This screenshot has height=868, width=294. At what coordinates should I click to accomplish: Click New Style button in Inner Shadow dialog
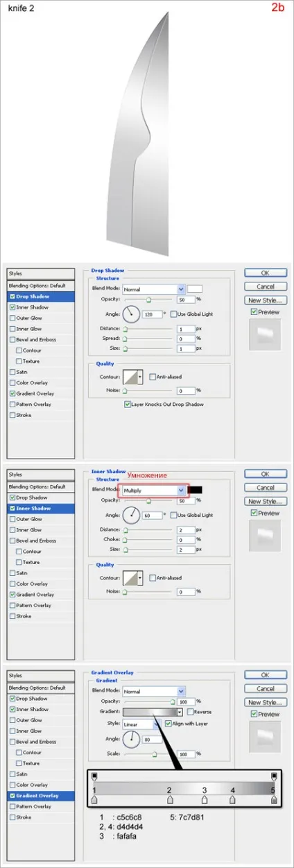point(265,501)
